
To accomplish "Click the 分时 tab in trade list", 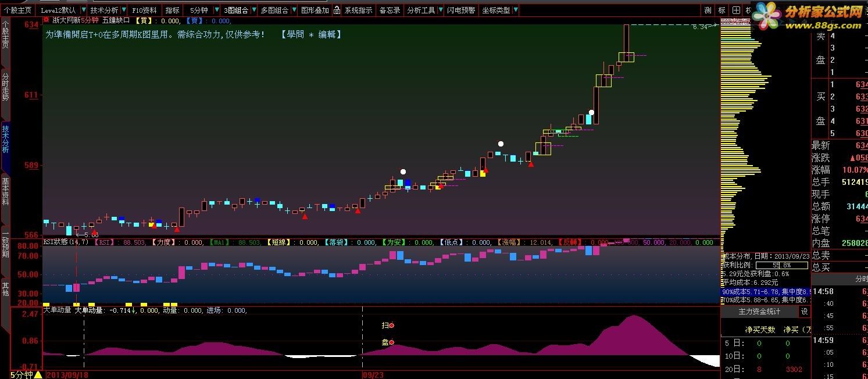I will point(861,279).
